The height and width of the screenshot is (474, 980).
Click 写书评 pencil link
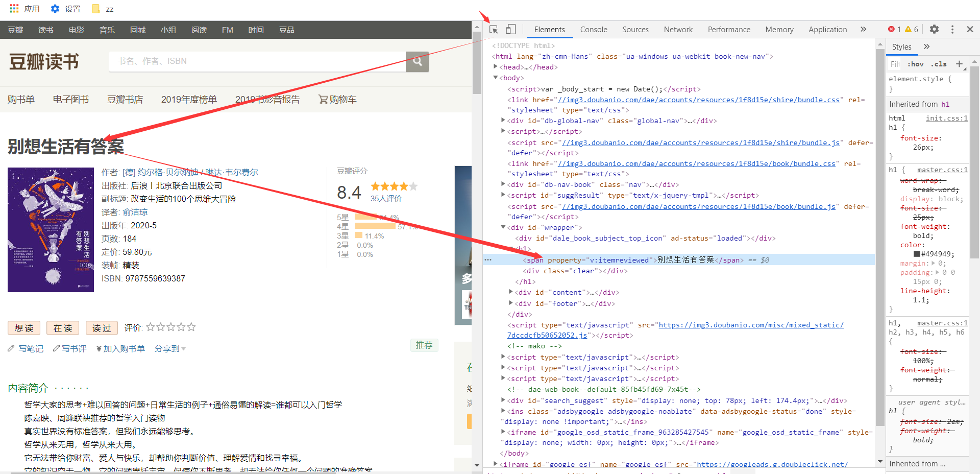(x=69, y=348)
